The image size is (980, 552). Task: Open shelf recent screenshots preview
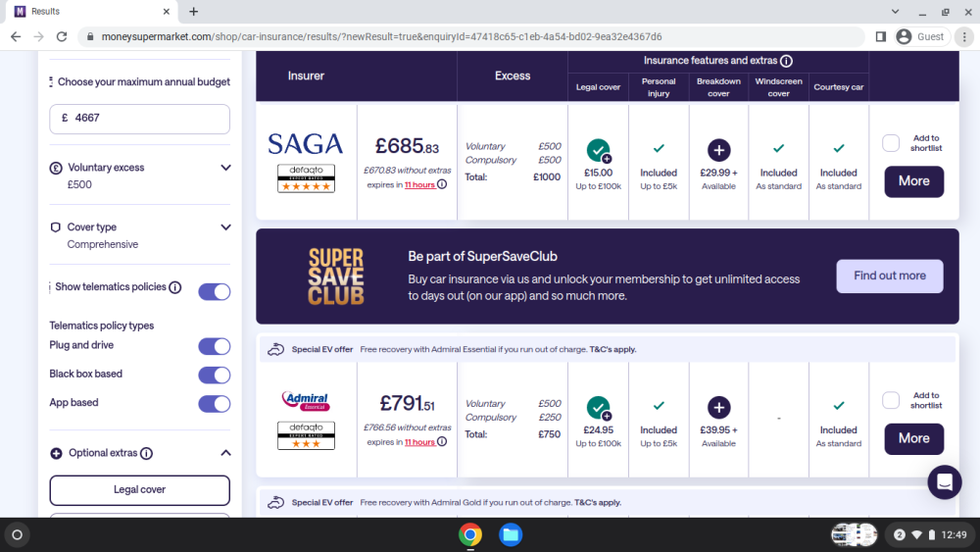pos(855,535)
